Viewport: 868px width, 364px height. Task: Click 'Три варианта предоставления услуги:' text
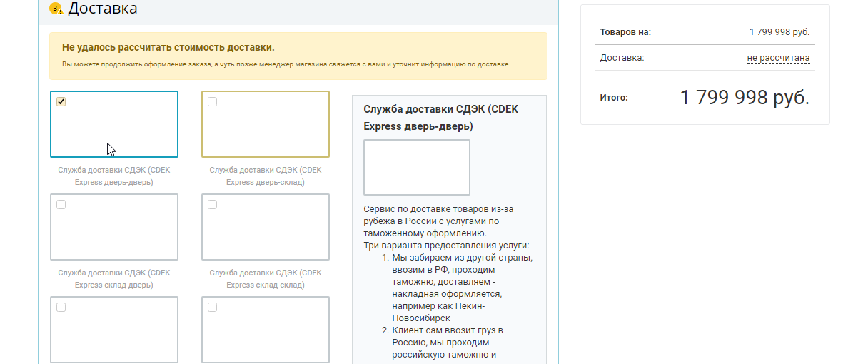(447, 246)
